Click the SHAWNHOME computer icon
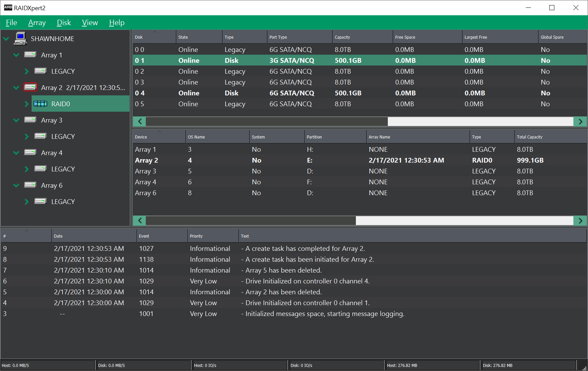The width and height of the screenshot is (588, 371). [20, 38]
